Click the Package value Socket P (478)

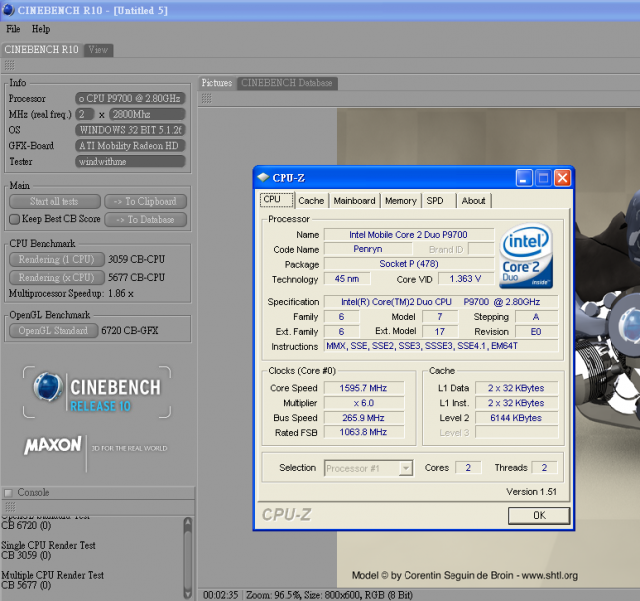[409, 264]
